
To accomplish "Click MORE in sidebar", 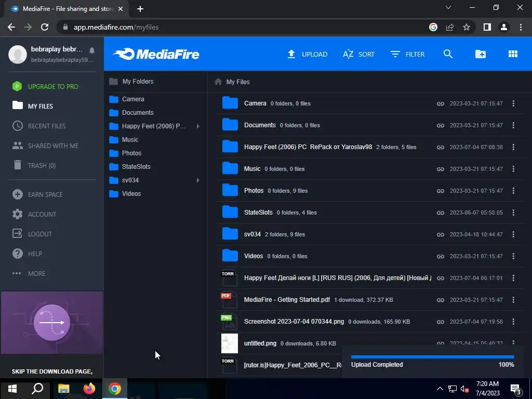I will (x=29, y=273).
